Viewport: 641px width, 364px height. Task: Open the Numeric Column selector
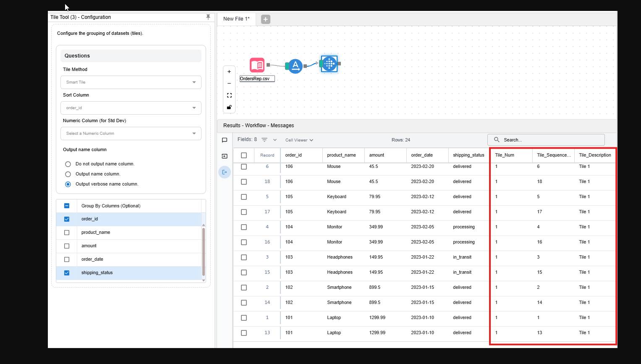click(131, 134)
